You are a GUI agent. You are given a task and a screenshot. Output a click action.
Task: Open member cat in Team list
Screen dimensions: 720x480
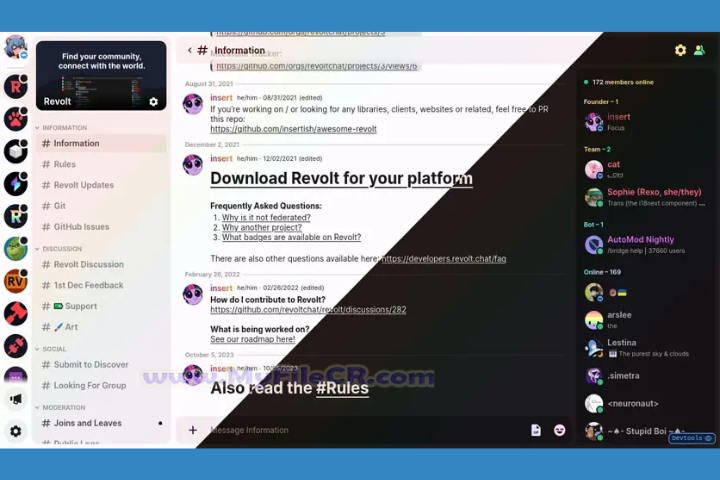tap(645, 169)
